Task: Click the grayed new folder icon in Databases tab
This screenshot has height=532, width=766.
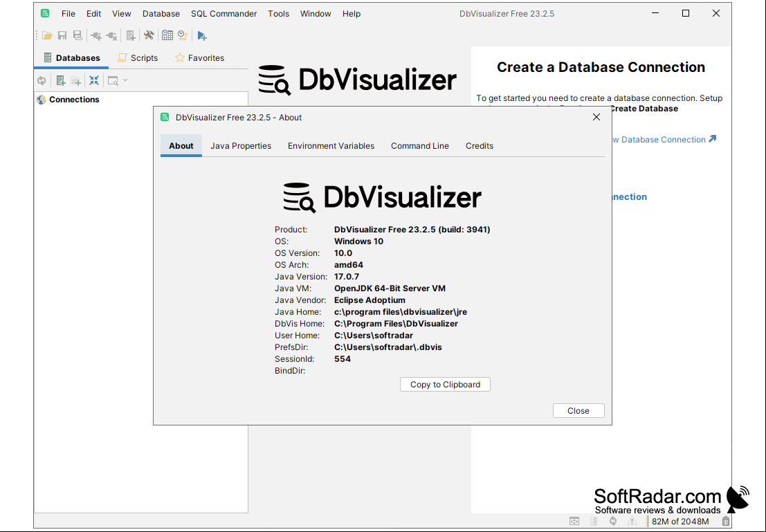Action: pyautogui.click(x=75, y=81)
